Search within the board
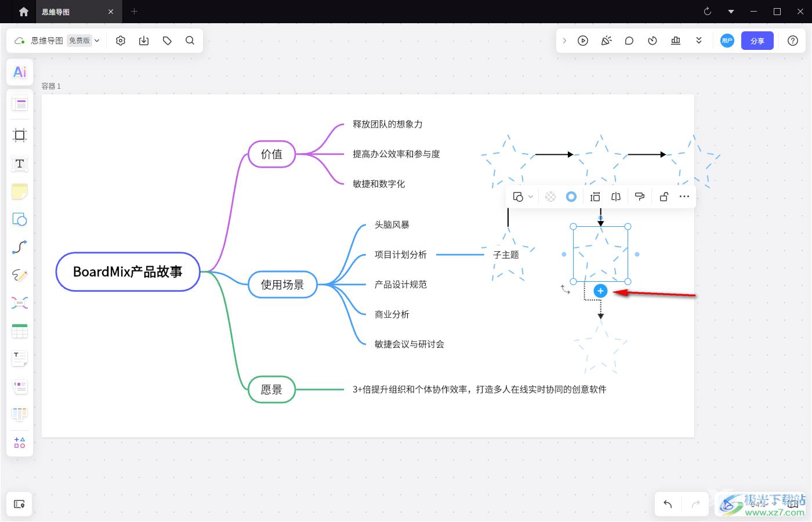 click(x=190, y=41)
